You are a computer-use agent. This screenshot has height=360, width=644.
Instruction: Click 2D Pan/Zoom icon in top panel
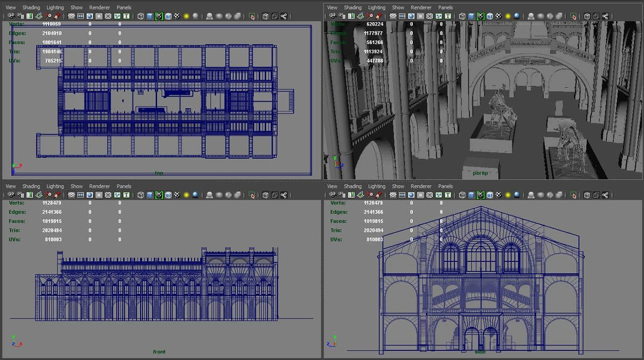pyautogui.click(x=48, y=16)
